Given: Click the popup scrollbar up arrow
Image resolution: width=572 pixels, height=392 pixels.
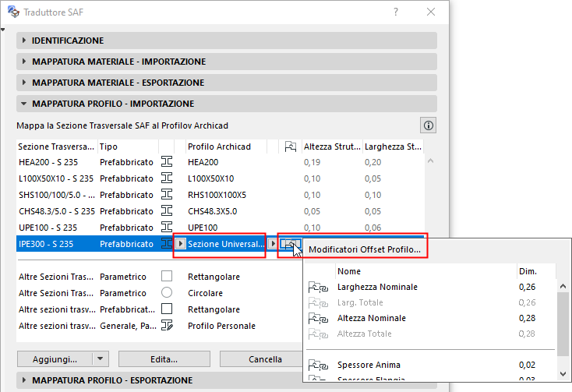Looking at the screenshot, I should (x=563, y=287).
